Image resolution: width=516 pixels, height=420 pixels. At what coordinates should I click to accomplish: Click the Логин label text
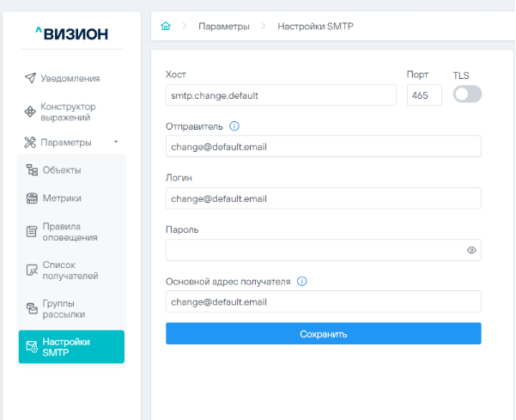pos(179,178)
